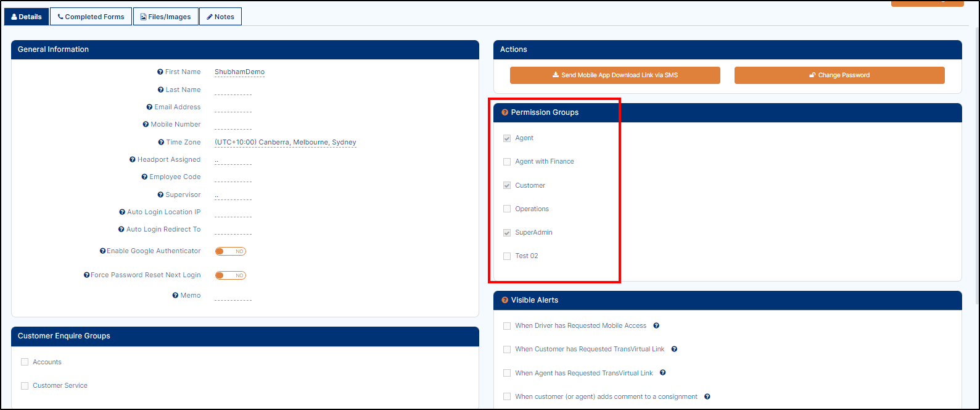Screen dimensions: 980x410
Task: Click the Visible Alerts help icon
Action: click(505, 300)
